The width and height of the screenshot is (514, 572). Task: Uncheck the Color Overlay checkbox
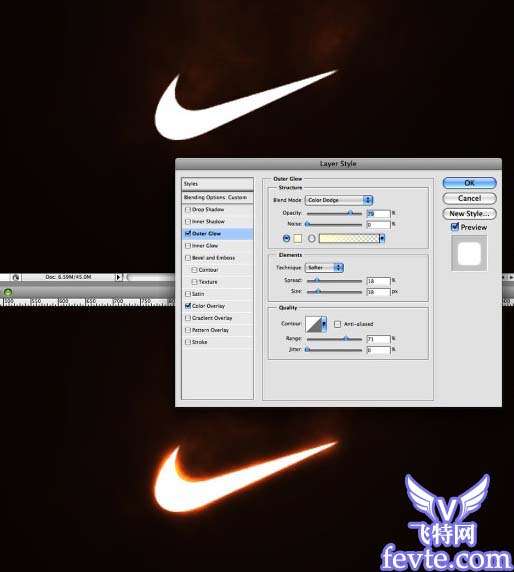(188, 306)
